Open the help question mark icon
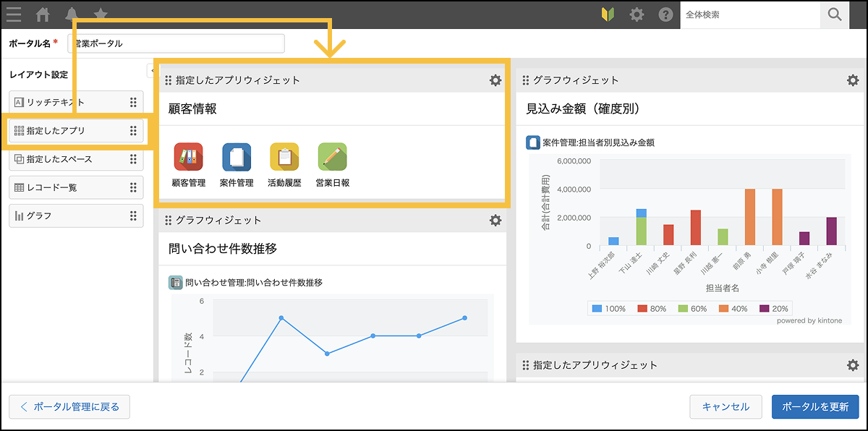This screenshot has width=868, height=431. tap(665, 14)
